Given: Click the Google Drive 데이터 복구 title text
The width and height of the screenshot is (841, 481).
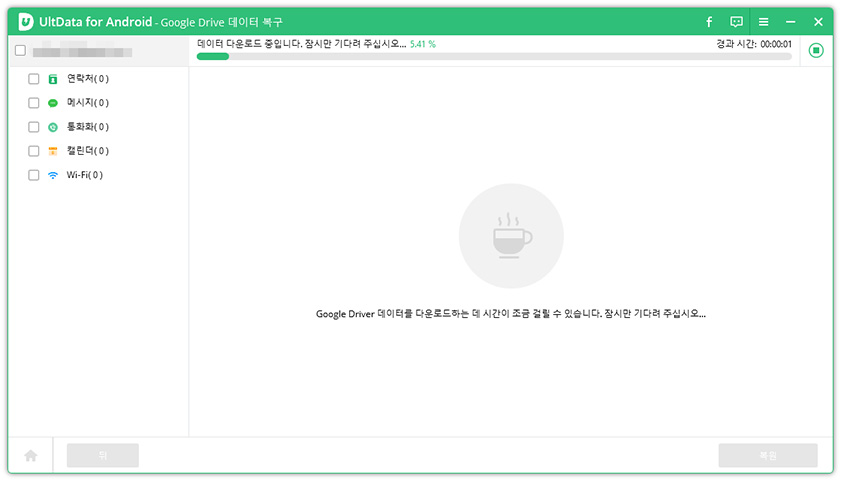Looking at the screenshot, I should click(x=222, y=23).
